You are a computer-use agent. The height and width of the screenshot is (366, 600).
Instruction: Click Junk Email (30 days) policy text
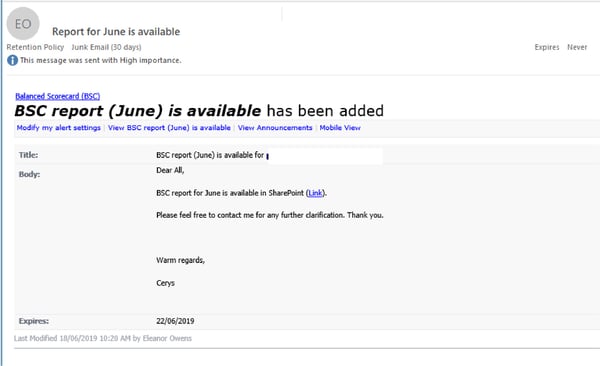106,47
